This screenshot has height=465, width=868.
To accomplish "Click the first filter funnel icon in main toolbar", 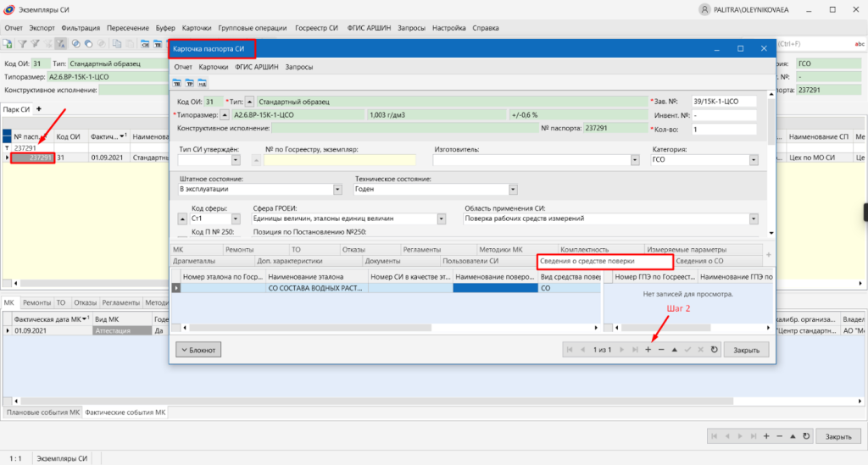I will click(x=22, y=44).
